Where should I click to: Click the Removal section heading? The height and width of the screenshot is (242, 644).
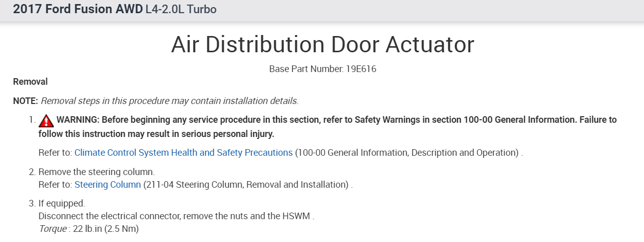point(30,82)
